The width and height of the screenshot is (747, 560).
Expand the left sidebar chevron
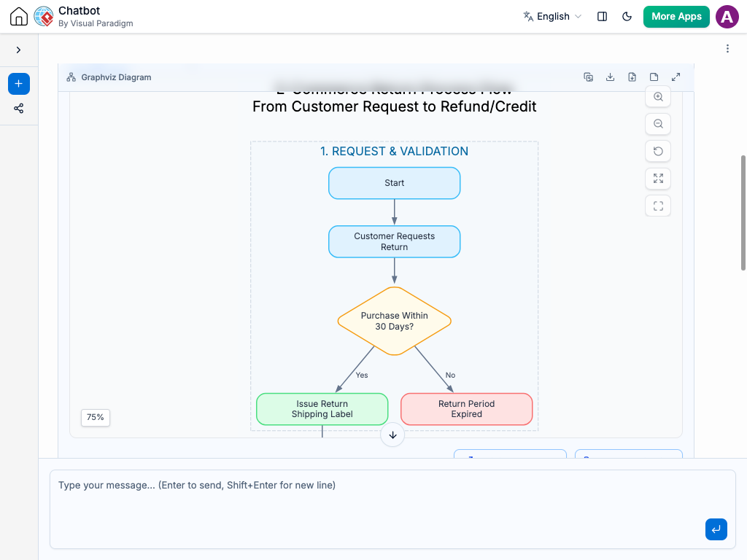pyautogui.click(x=18, y=50)
